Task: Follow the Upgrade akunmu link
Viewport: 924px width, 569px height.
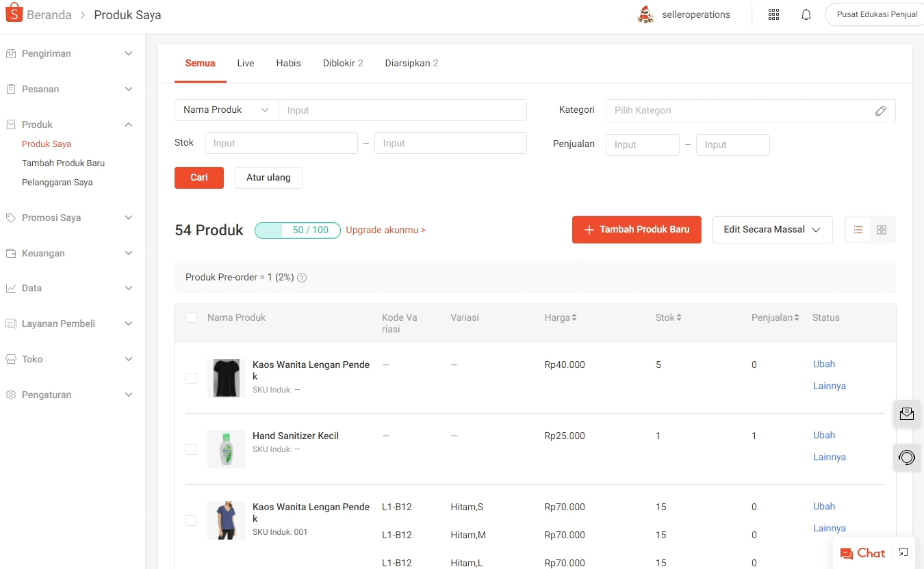Action: [x=385, y=230]
